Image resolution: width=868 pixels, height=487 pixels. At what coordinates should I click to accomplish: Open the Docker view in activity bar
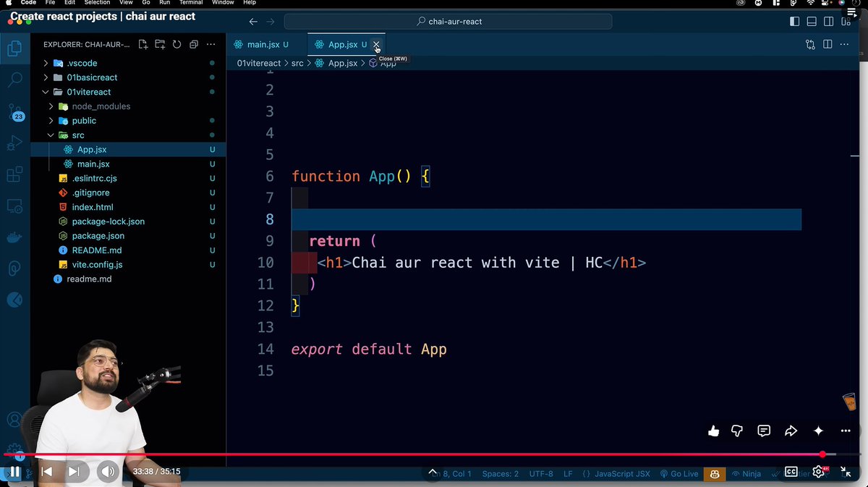[x=14, y=237]
